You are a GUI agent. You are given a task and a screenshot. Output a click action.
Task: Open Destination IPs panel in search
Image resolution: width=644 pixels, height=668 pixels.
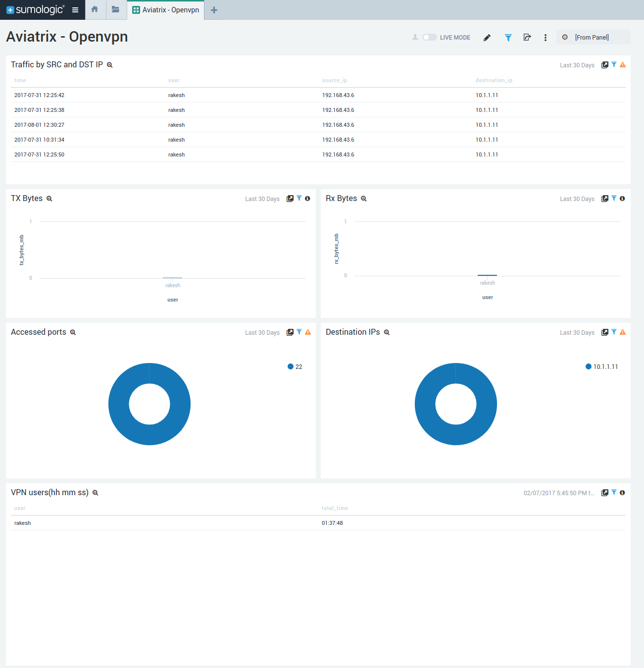(x=604, y=332)
